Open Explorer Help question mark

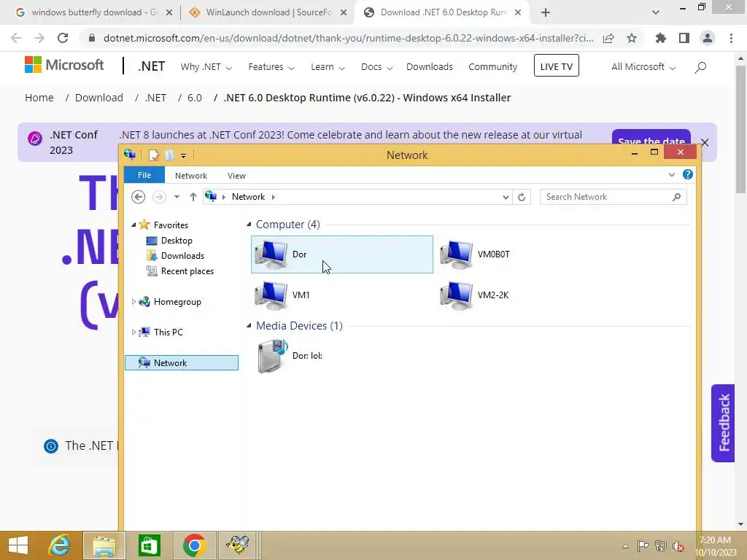[687, 175]
